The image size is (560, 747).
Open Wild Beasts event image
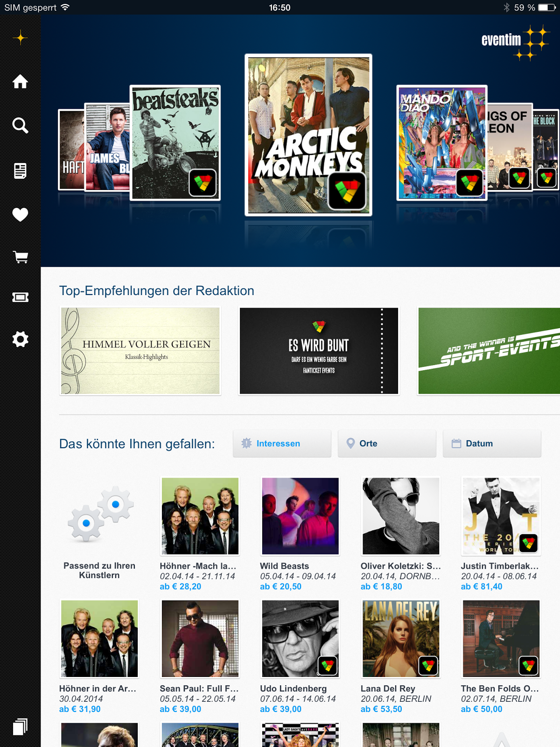[x=300, y=516]
